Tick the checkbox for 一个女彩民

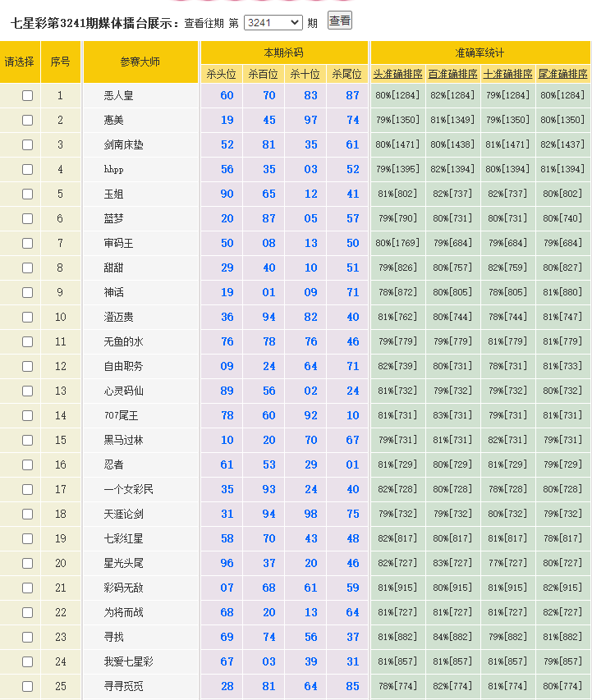tap(28, 489)
